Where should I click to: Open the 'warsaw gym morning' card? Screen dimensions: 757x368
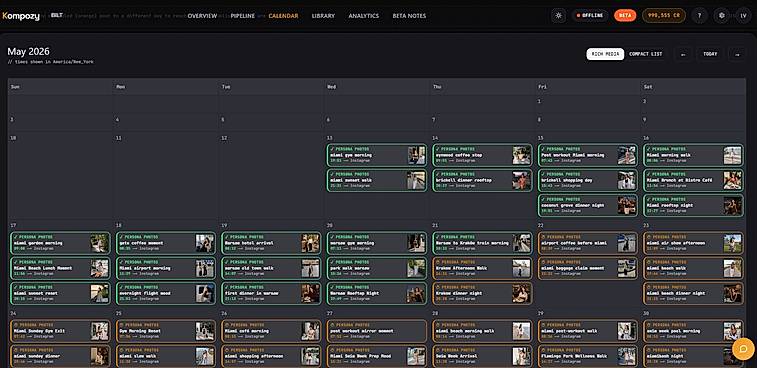coord(377,243)
